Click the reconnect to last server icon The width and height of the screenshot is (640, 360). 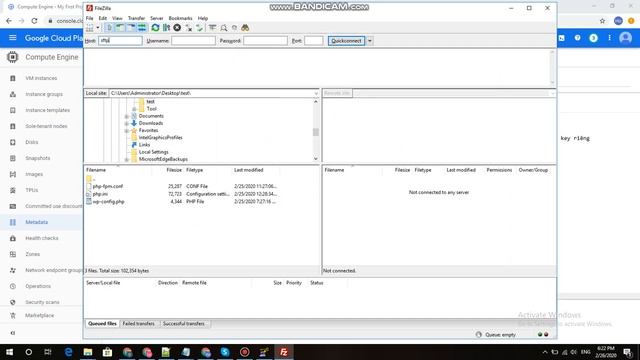pyautogui.click(x=199, y=28)
